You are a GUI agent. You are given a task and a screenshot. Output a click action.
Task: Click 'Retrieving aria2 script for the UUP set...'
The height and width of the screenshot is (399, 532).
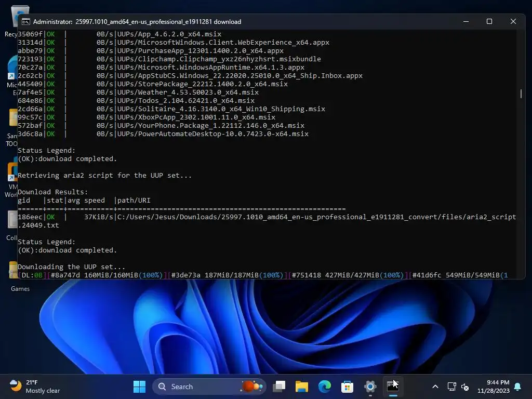104,176
